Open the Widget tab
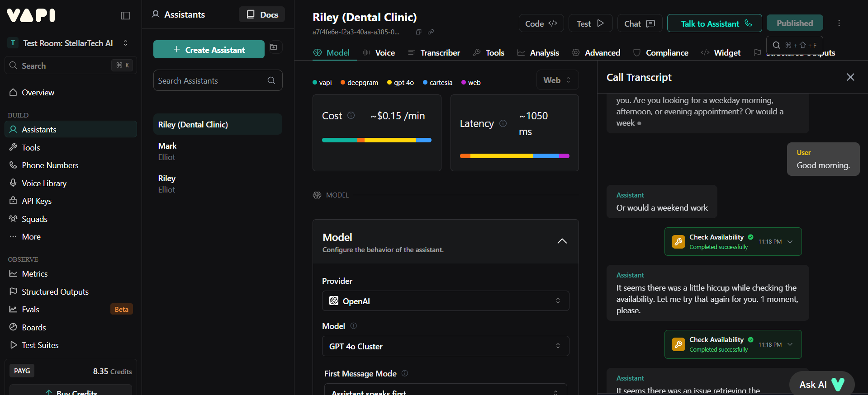The image size is (868, 395). click(x=721, y=53)
